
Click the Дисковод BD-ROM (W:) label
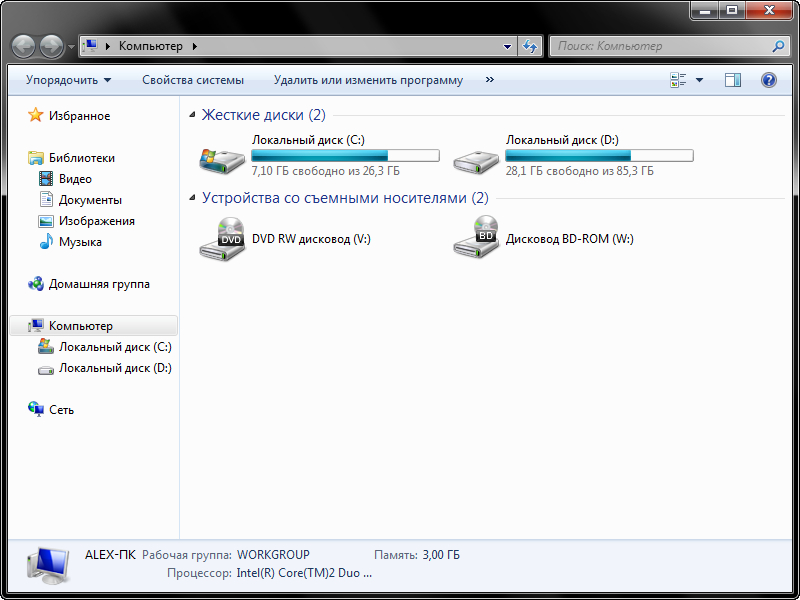coord(569,239)
